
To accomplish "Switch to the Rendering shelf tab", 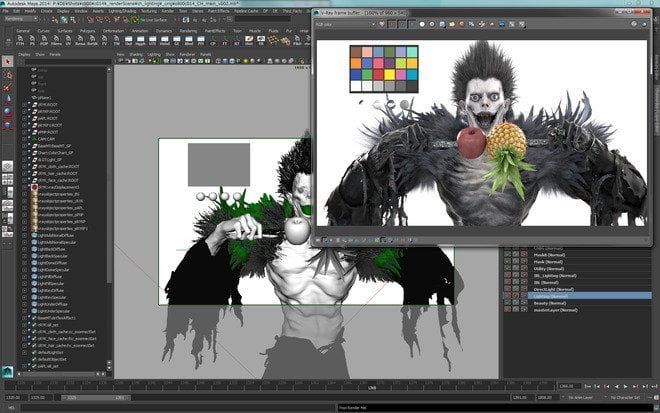I will (x=188, y=31).
